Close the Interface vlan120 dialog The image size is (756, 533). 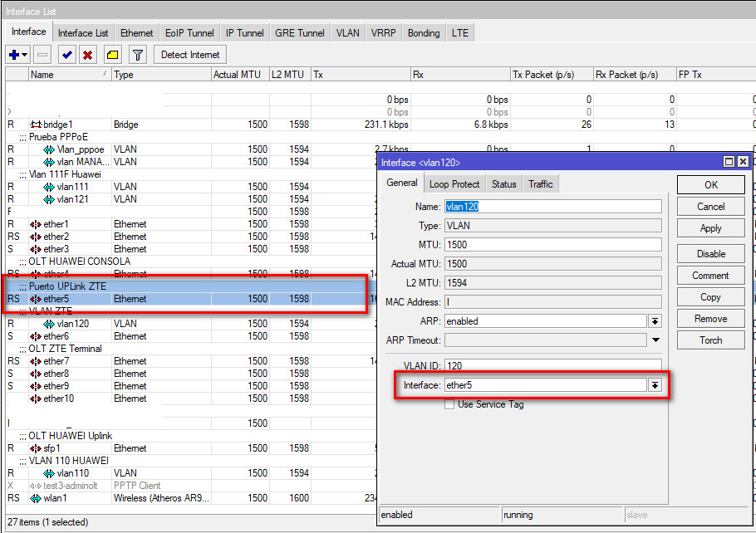(x=743, y=162)
